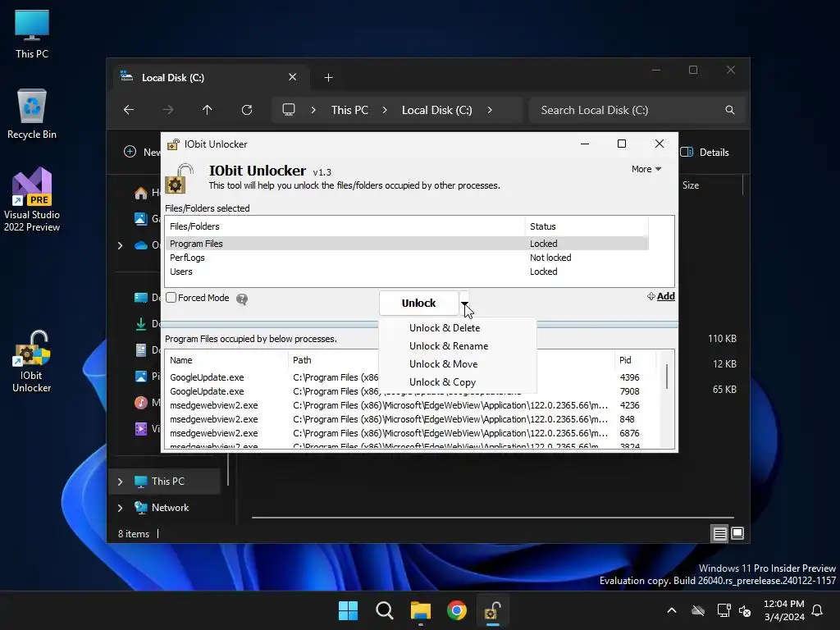
Task: Click IObit Unlocker taskbar icon
Action: point(493,610)
